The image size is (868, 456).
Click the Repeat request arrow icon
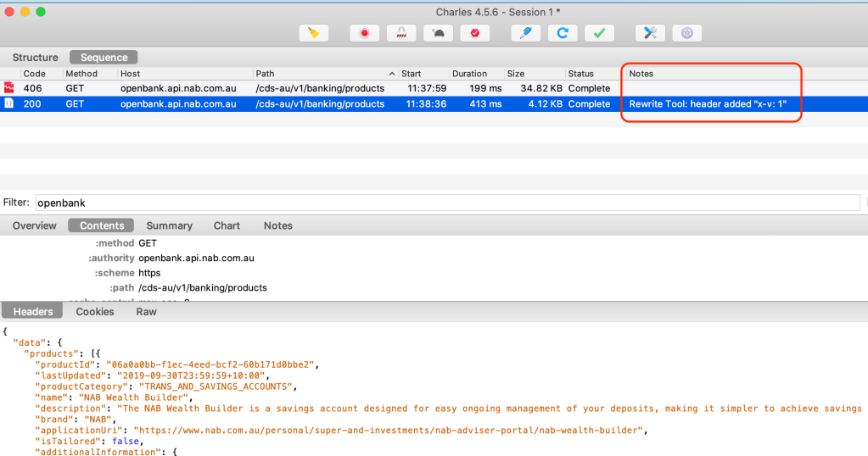coord(562,33)
